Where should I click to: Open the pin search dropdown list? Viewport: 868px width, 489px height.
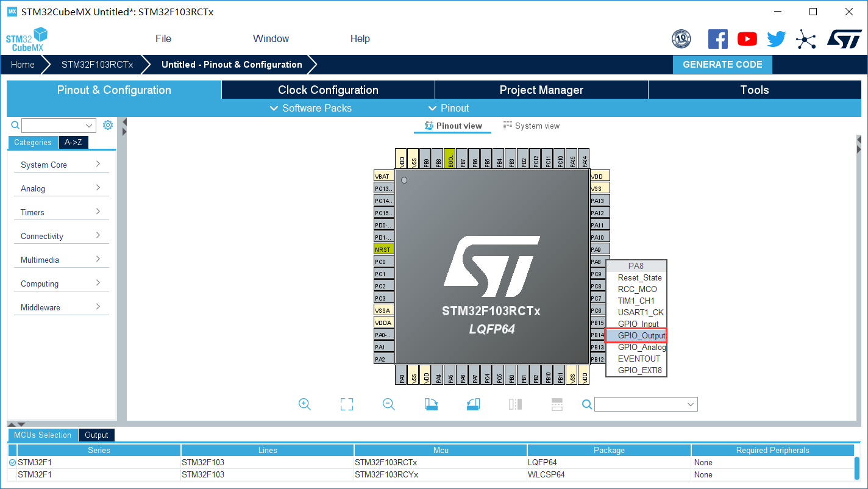click(x=689, y=404)
